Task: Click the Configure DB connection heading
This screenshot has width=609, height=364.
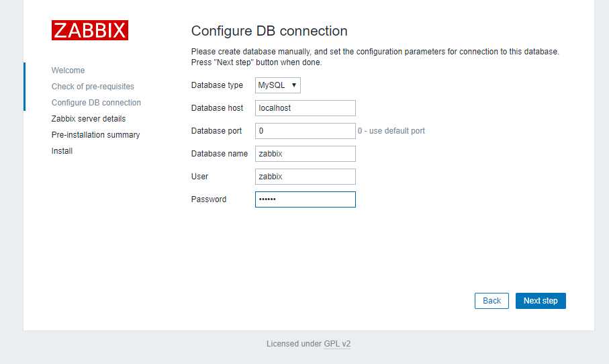Action: tap(269, 31)
